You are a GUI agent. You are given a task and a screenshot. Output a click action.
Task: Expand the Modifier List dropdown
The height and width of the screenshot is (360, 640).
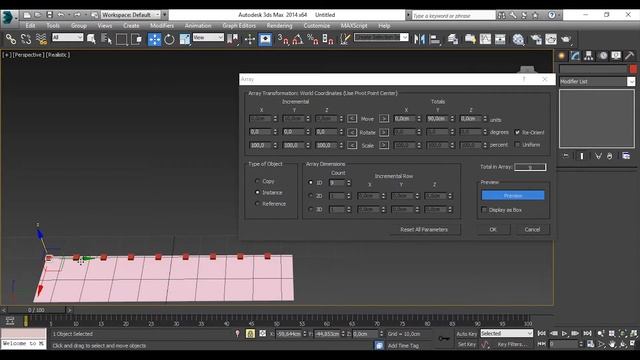point(597,82)
